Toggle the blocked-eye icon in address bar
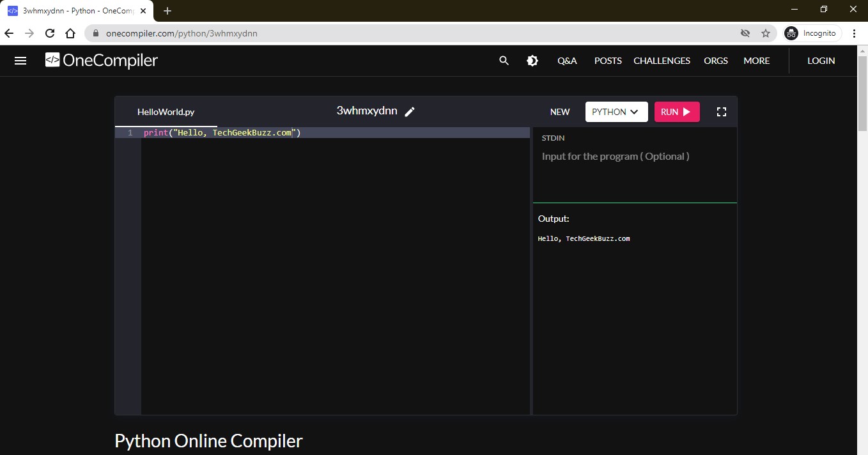This screenshot has width=868, height=455. [745, 33]
